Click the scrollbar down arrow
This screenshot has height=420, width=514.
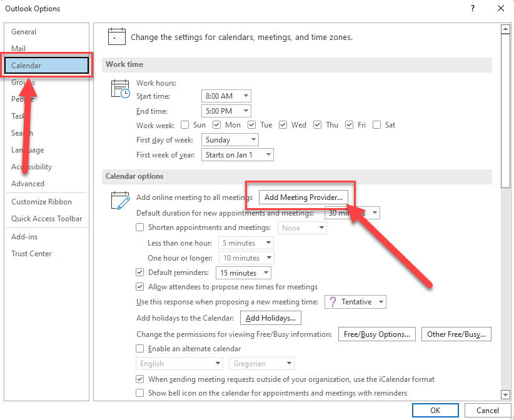[505, 395]
